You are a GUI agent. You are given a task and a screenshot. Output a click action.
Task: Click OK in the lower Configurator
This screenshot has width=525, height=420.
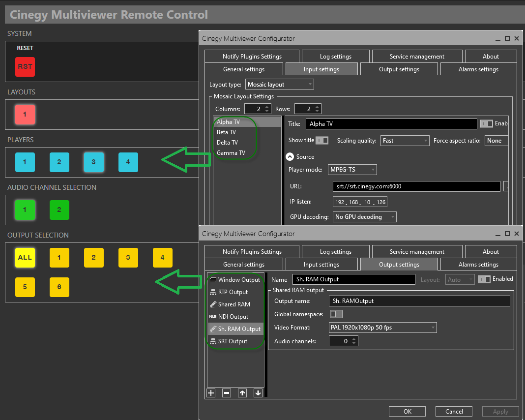point(407,412)
